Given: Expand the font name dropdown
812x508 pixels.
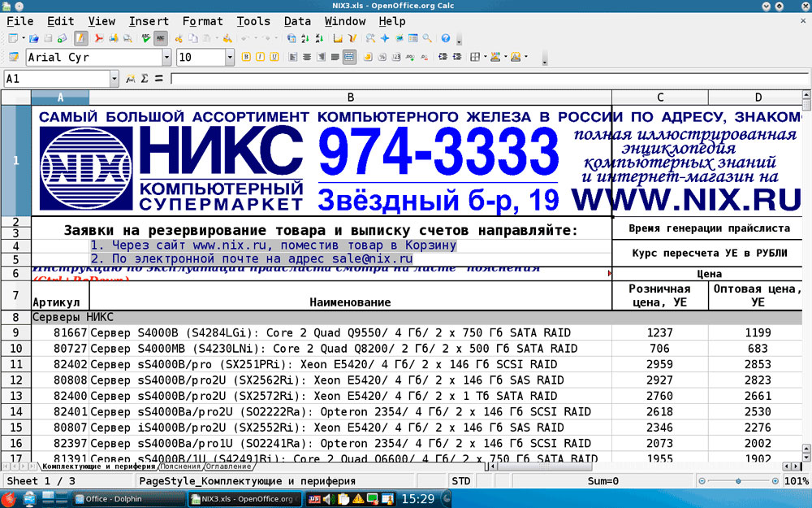Looking at the screenshot, I should point(166,57).
